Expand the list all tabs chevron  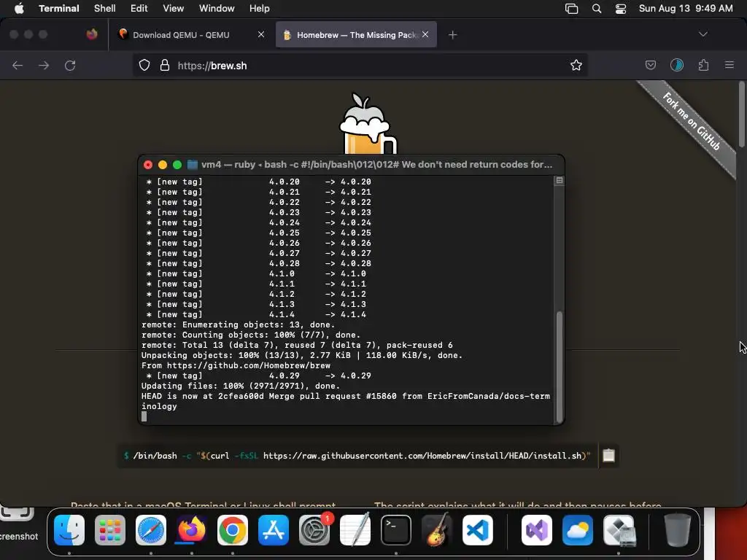coord(703,34)
